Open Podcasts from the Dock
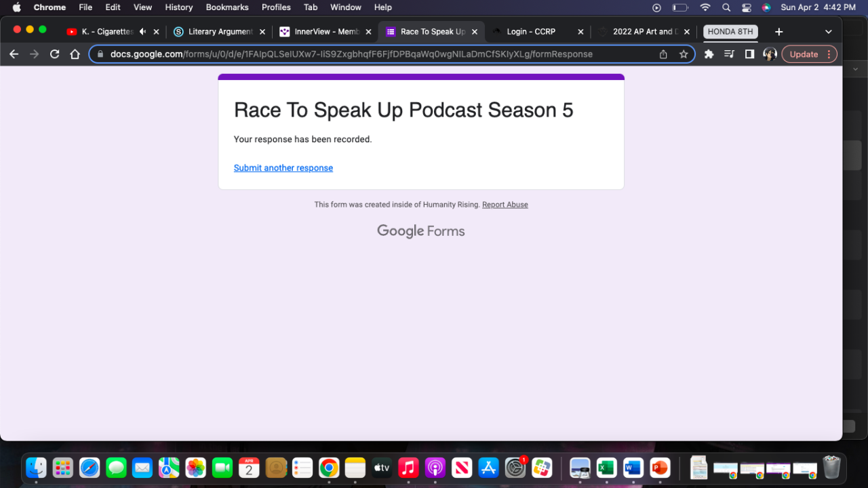The image size is (868, 488). (435, 468)
